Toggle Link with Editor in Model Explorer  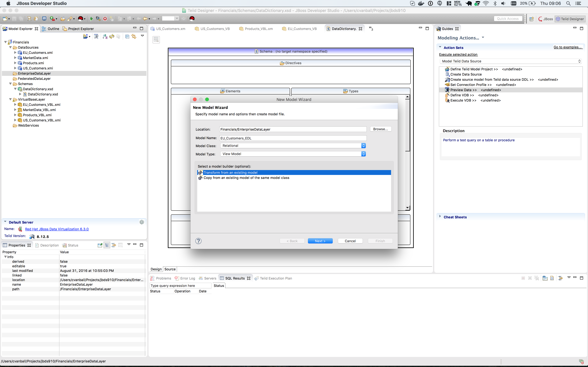coord(134,36)
